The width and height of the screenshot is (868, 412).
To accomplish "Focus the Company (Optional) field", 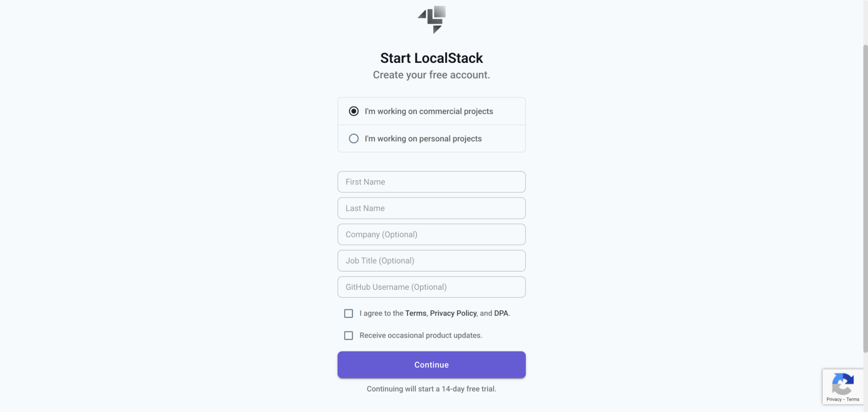I will pos(431,234).
